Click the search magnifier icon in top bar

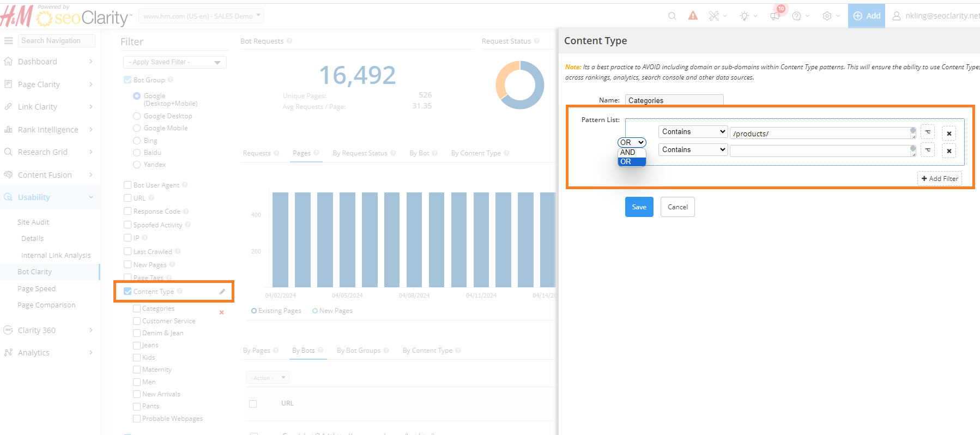[x=672, y=16]
